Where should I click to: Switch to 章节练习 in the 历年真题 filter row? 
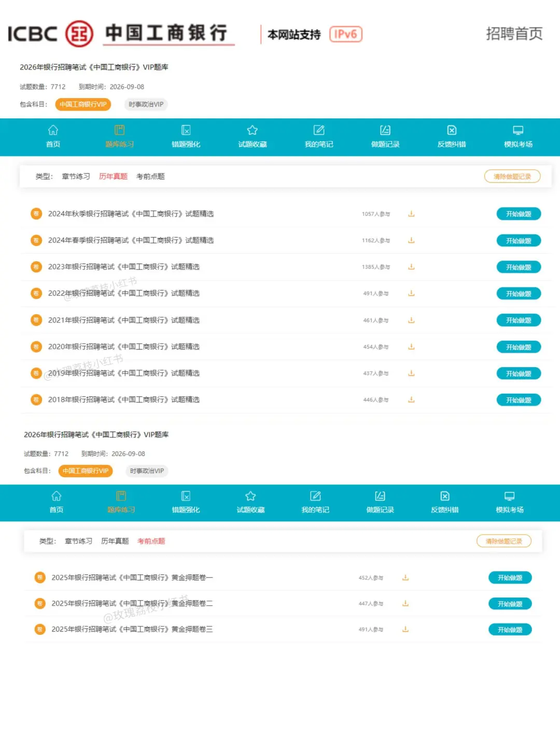tap(76, 176)
